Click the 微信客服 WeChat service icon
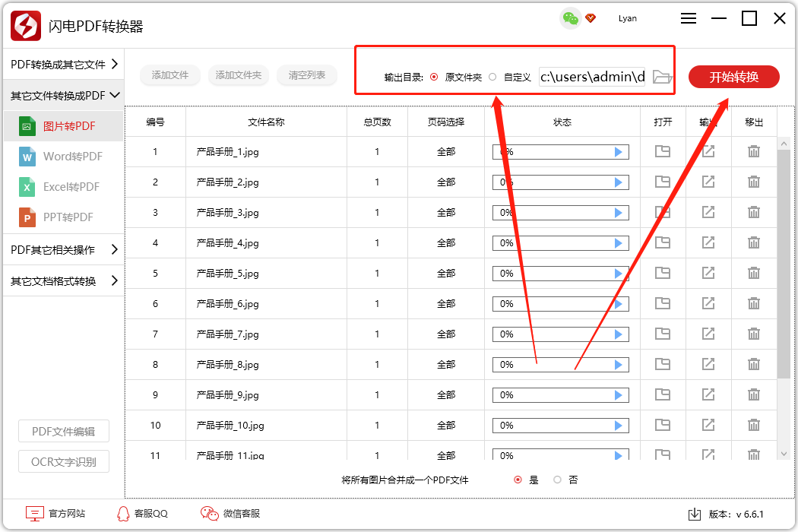The width and height of the screenshot is (798, 532). [208, 513]
